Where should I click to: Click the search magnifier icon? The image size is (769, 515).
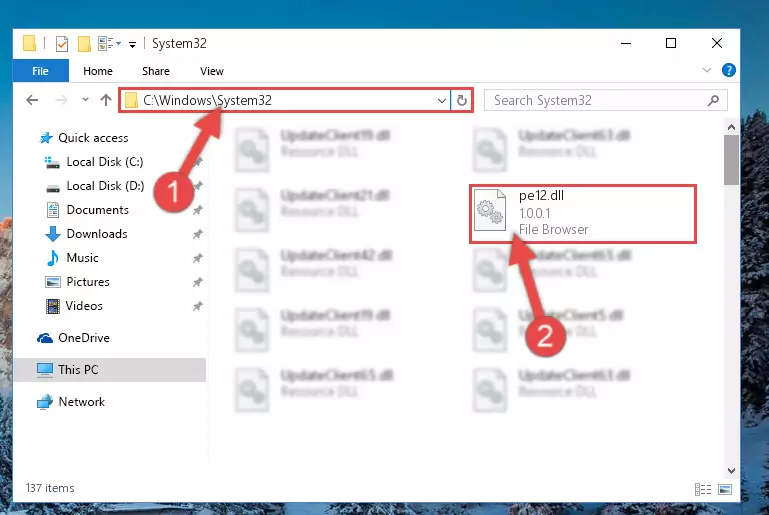[713, 101]
